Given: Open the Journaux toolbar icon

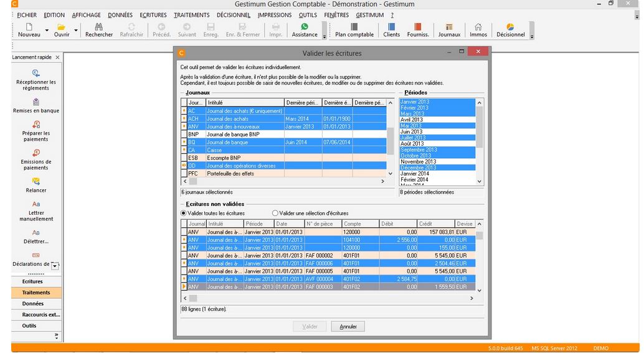Looking at the screenshot, I should point(449,27).
